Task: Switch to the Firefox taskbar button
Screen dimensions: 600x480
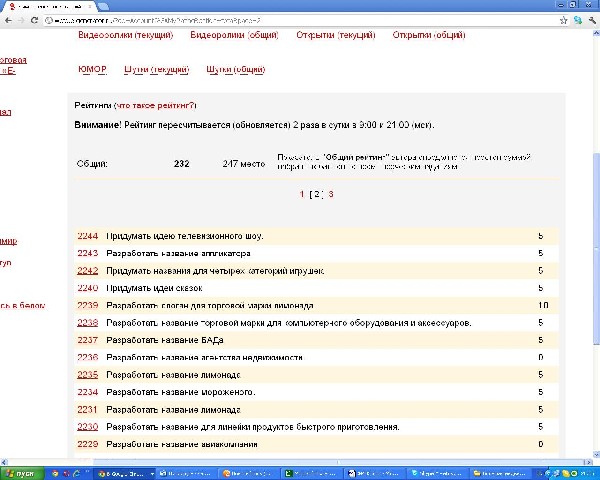Action: click(x=249, y=474)
